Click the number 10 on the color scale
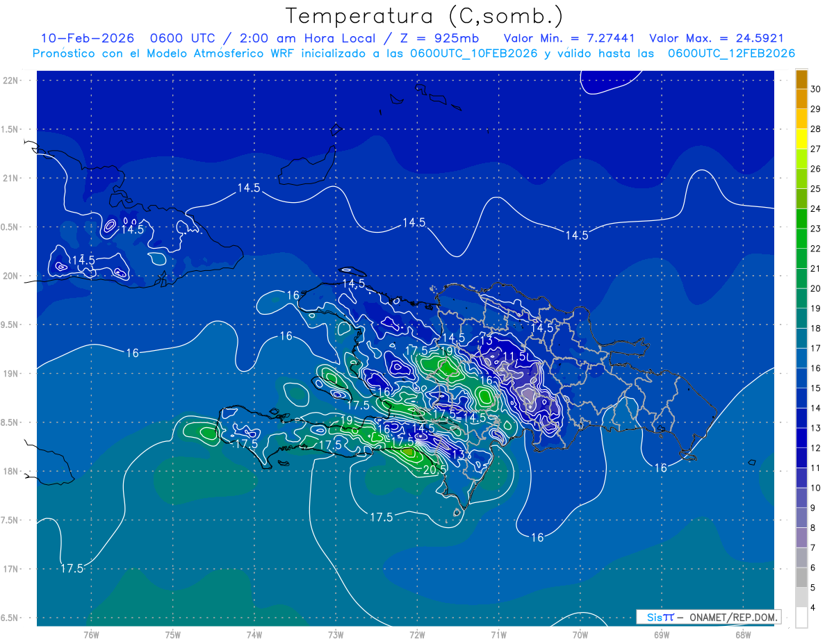Image resolution: width=834 pixels, height=644 pixels. pyautogui.click(x=816, y=488)
